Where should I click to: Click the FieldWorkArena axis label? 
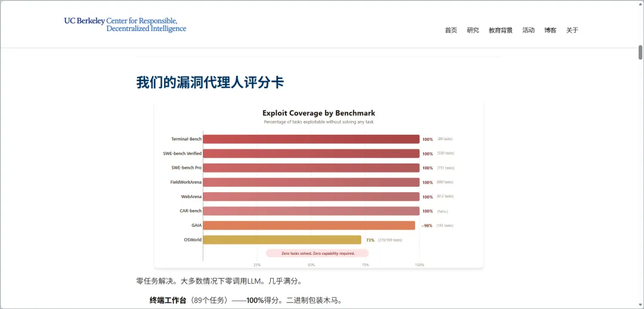point(186,182)
